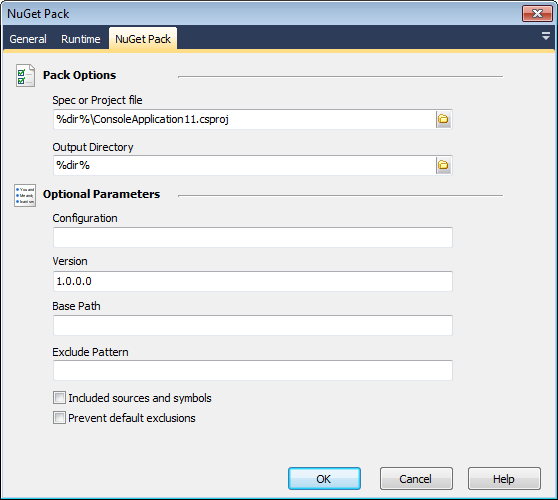Select the NuGet Pack tab
Image resolution: width=558 pixels, height=500 pixels.
(143, 39)
